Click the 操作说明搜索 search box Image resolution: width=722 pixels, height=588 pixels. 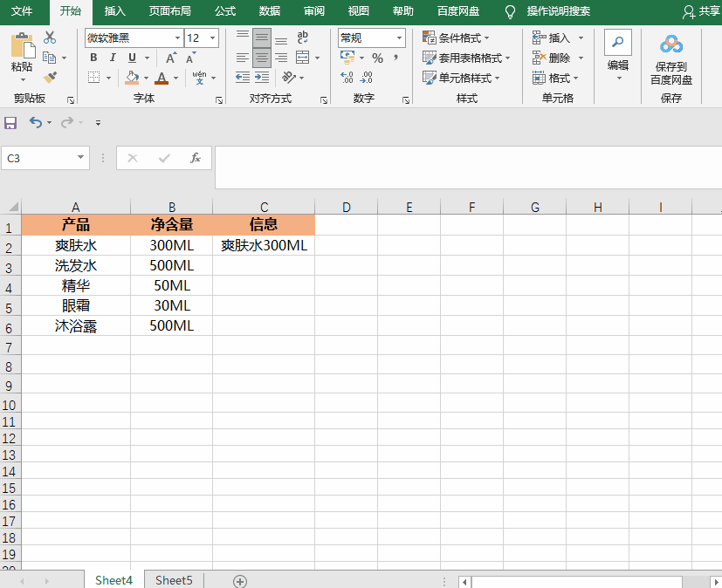click(x=558, y=11)
